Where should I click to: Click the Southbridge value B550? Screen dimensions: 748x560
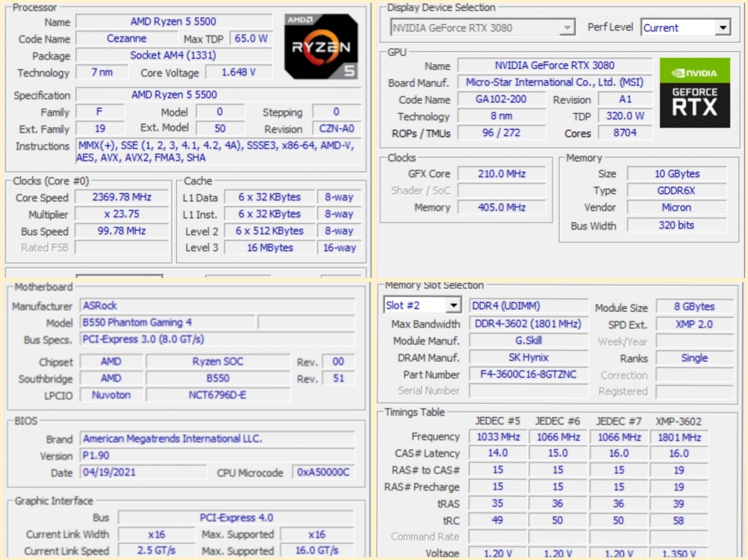pos(218,378)
